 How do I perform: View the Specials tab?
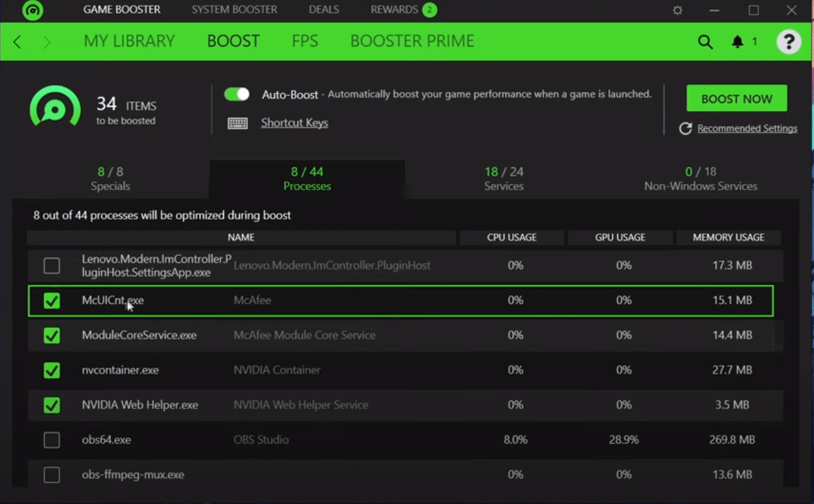pyautogui.click(x=110, y=178)
